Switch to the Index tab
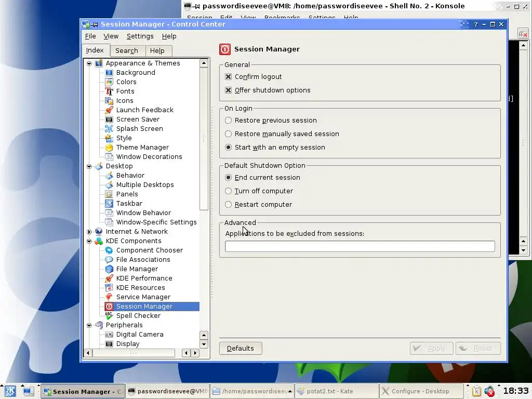532x399 pixels. (95, 50)
